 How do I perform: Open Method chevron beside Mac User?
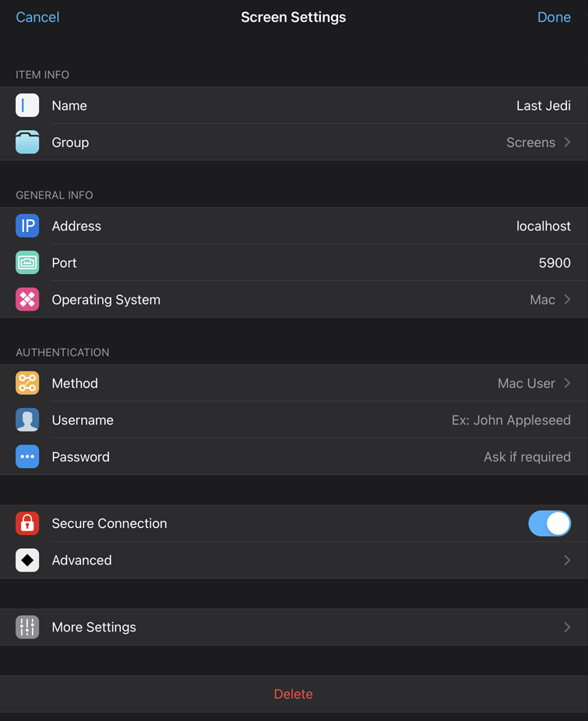tap(567, 383)
